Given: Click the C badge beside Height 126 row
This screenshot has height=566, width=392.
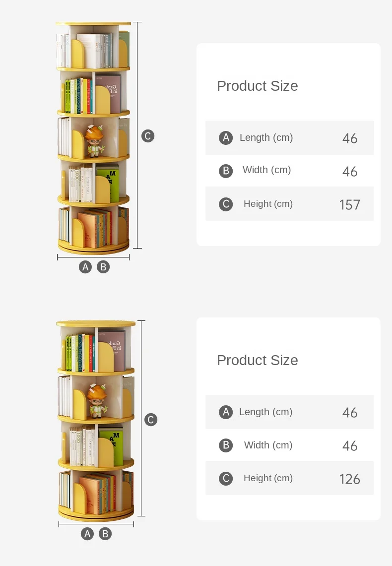Looking at the screenshot, I should tap(226, 478).
